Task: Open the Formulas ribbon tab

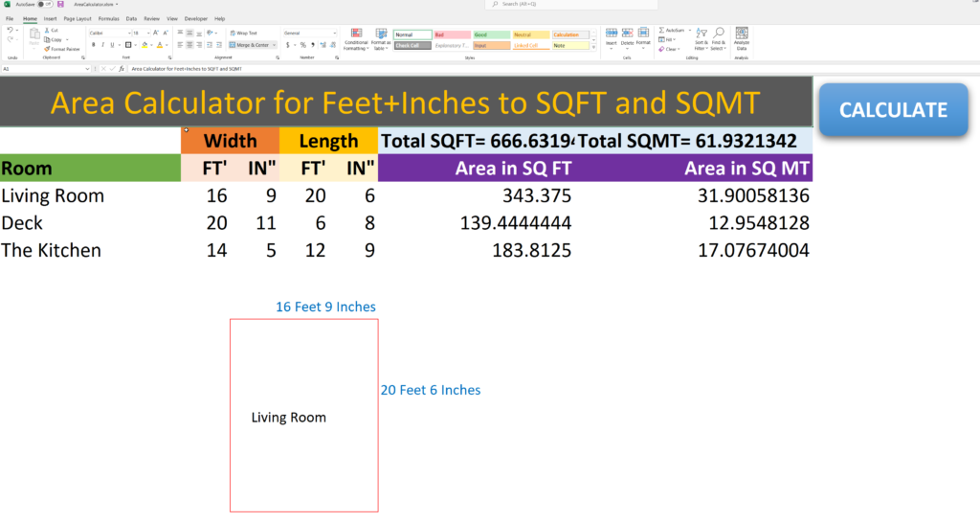Action: pyautogui.click(x=109, y=19)
